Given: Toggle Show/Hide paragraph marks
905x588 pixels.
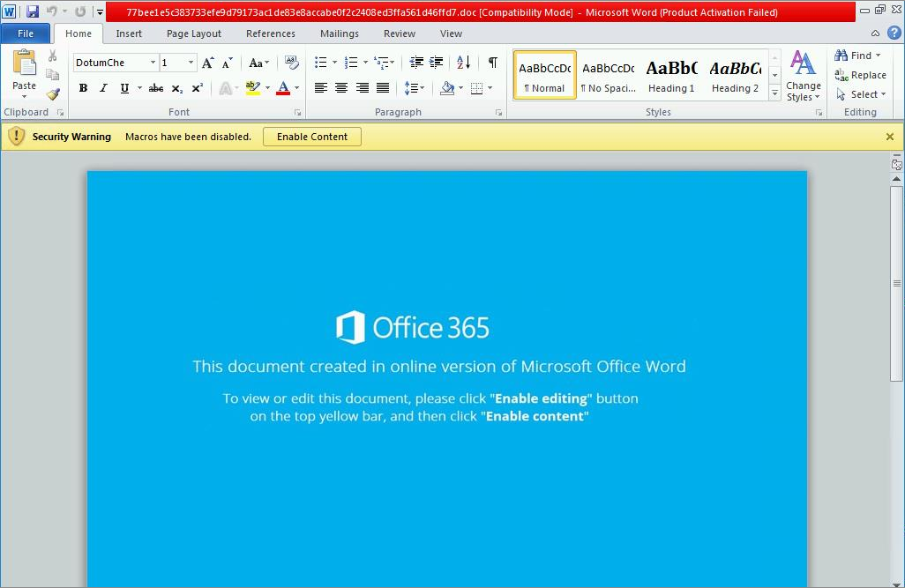Looking at the screenshot, I should 490,63.
